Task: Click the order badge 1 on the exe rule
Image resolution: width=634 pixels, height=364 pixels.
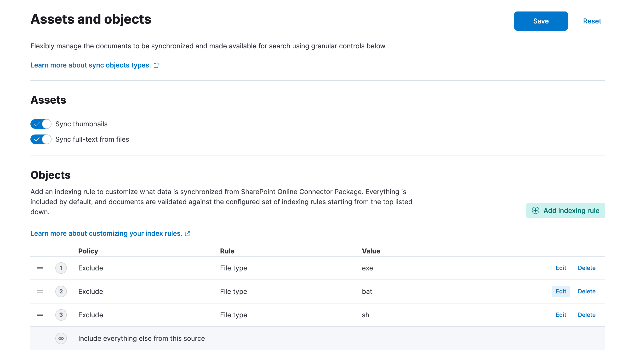Action: pos(61,268)
